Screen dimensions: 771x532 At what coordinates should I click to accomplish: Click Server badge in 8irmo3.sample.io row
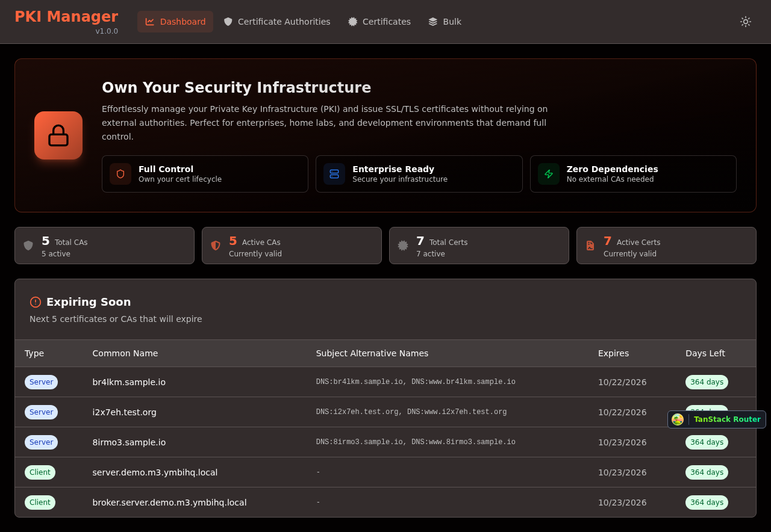coord(41,442)
